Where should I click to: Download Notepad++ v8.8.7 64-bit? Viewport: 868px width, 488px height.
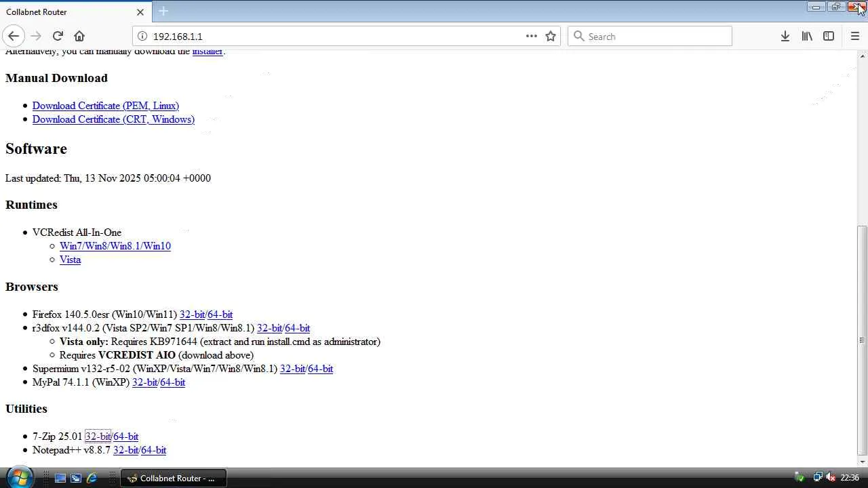[x=154, y=450]
